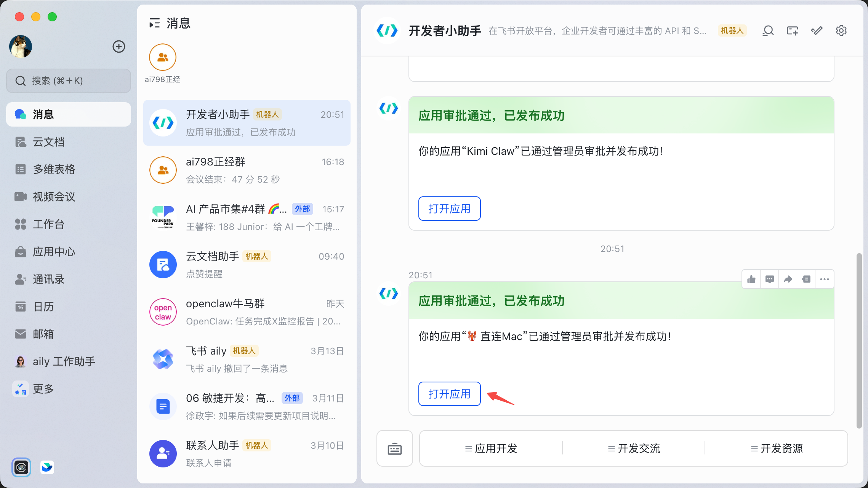Click the 开发者小助手 avatar in chat header

click(387, 30)
